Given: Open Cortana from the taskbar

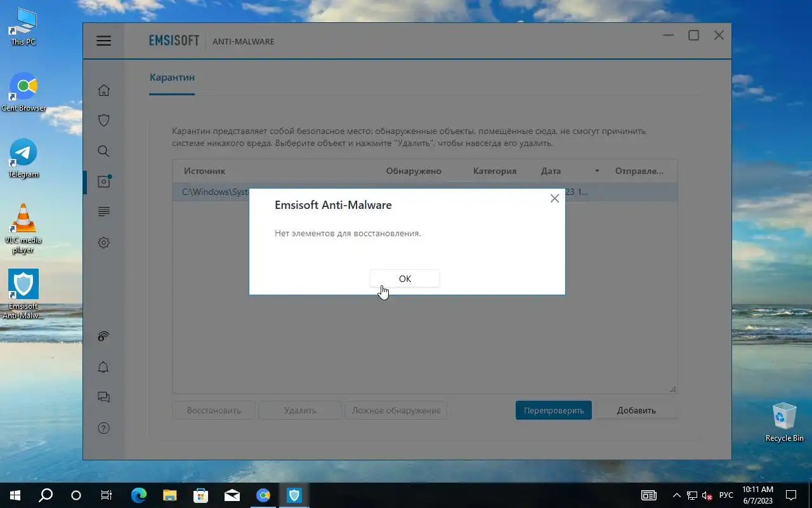Looking at the screenshot, I should tap(76, 495).
